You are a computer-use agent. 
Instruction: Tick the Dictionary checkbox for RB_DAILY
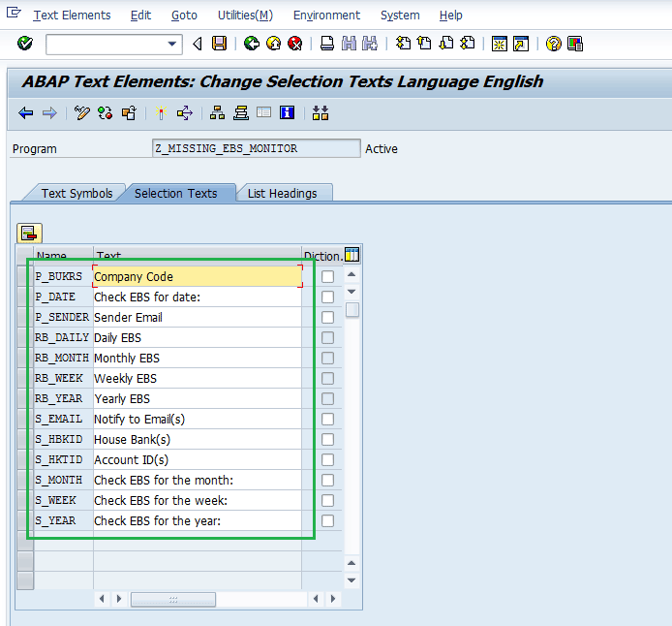click(x=328, y=337)
